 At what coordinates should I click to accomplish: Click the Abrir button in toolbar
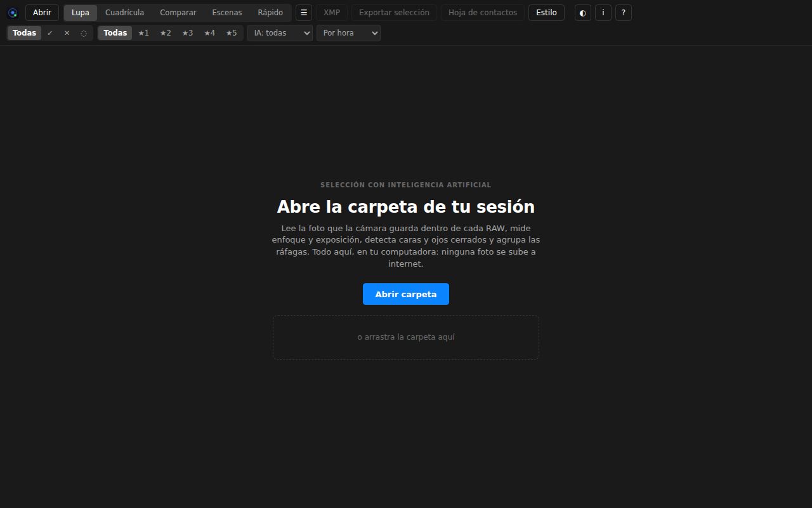click(43, 13)
